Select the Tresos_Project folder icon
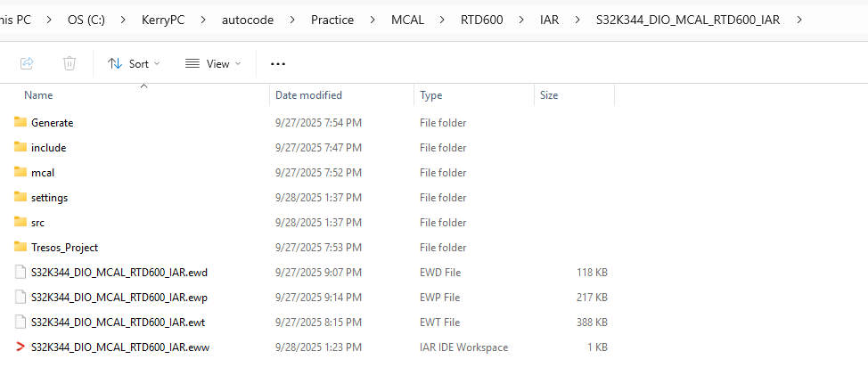The width and height of the screenshot is (868, 384). click(x=20, y=247)
